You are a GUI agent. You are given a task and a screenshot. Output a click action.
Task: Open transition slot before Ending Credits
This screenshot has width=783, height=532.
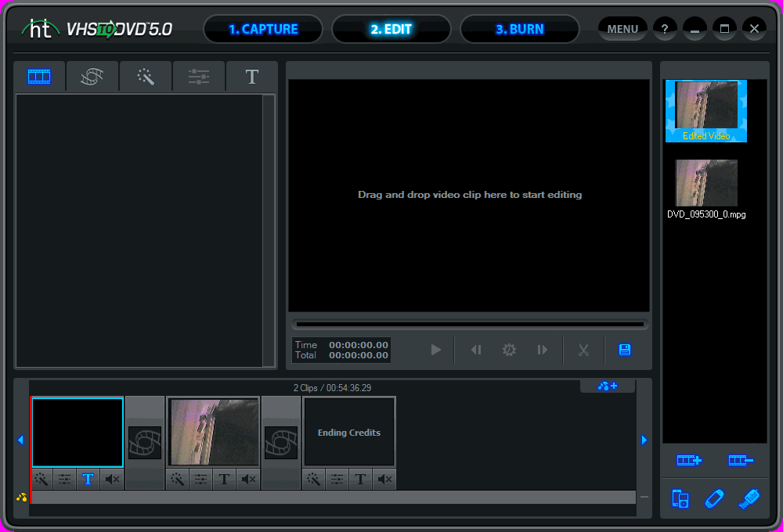pyautogui.click(x=281, y=443)
